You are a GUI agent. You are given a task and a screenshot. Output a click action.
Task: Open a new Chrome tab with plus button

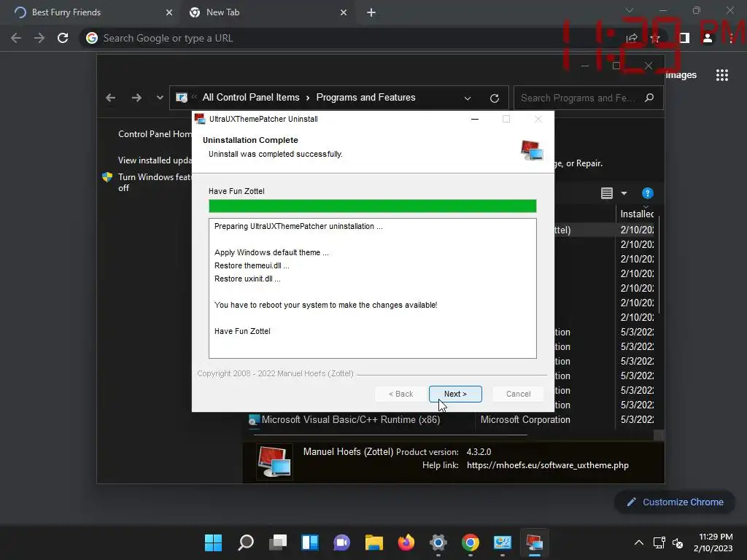371,12
